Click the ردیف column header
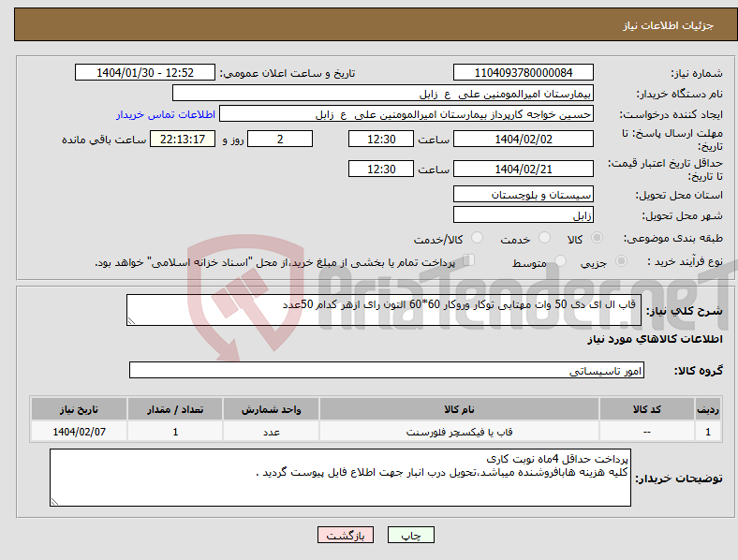Viewport: 738px width, 560px height. (x=707, y=409)
